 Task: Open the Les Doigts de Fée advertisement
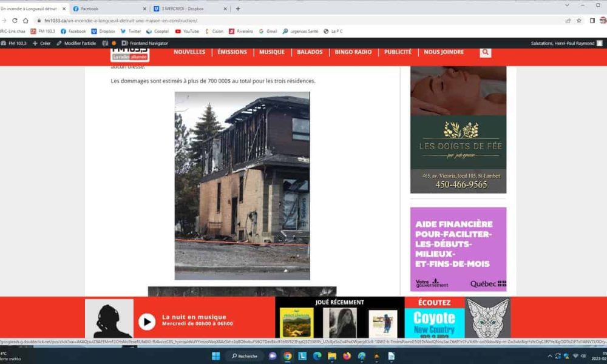click(458, 129)
